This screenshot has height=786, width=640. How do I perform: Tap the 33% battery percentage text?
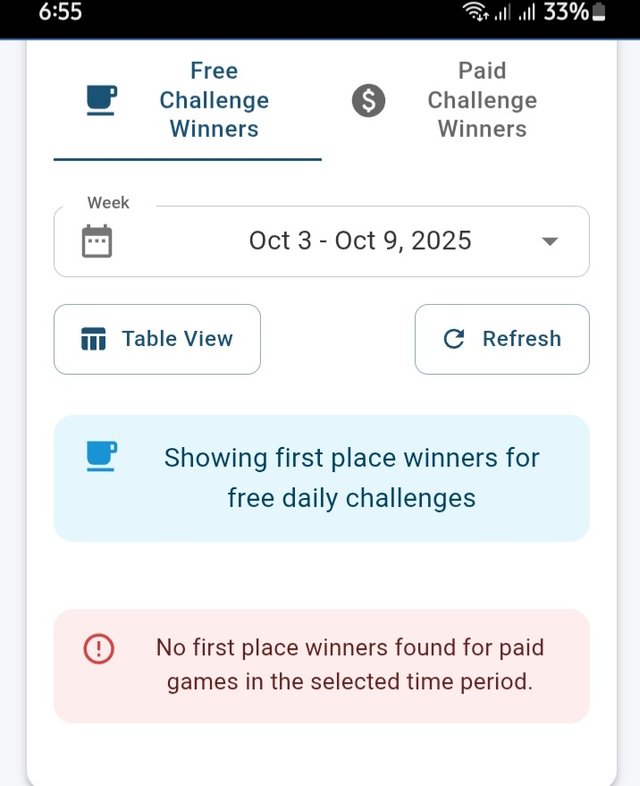(x=566, y=12)
